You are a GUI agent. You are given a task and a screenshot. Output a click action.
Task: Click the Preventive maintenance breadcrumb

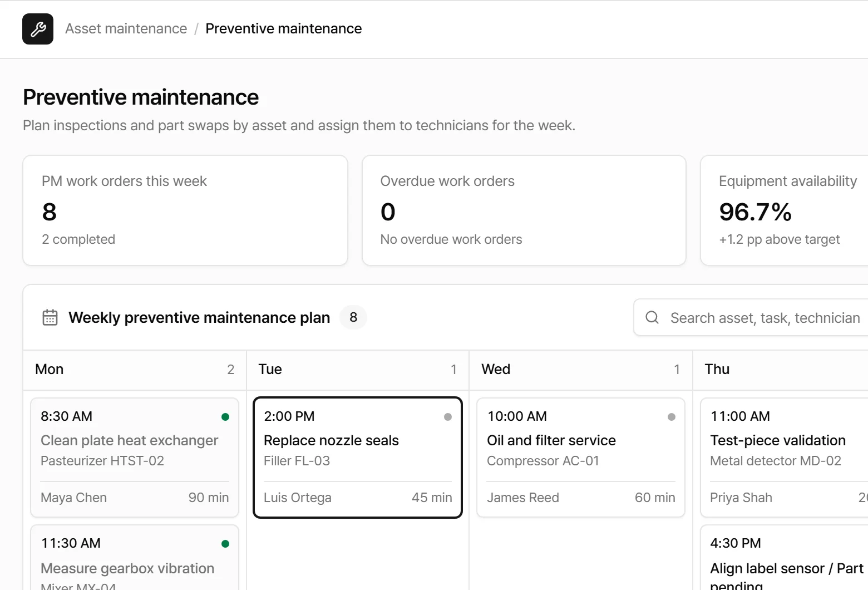point(283,28)
